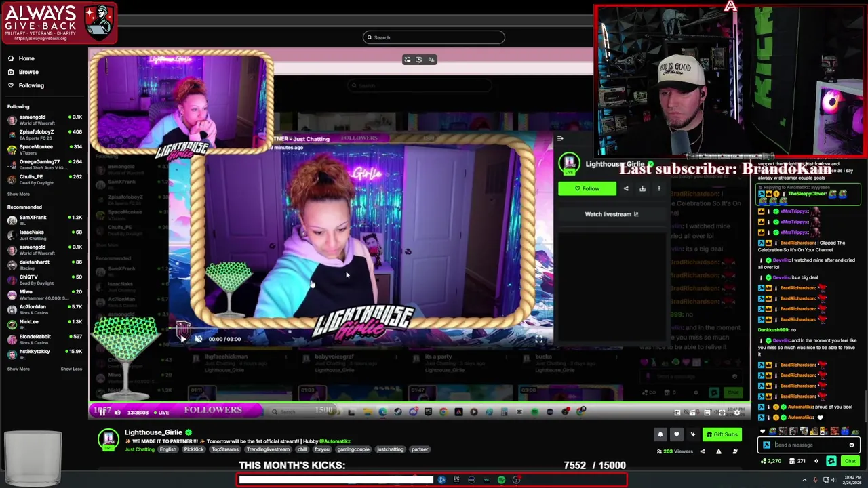Open Spotify in the Windows taskbar

pyautogui.click(x=501, y=480)
